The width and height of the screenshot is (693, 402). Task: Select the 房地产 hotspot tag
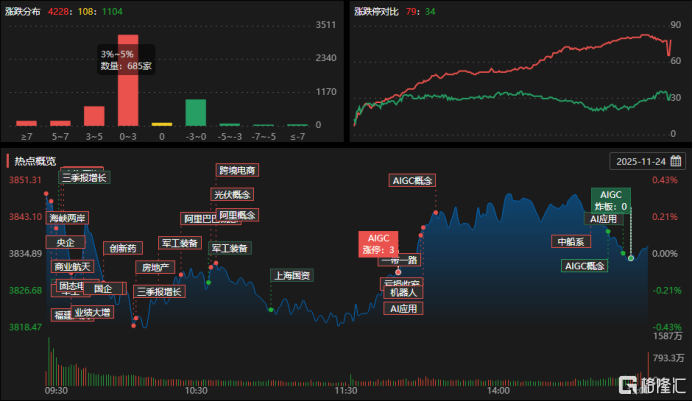coord(155,267)
